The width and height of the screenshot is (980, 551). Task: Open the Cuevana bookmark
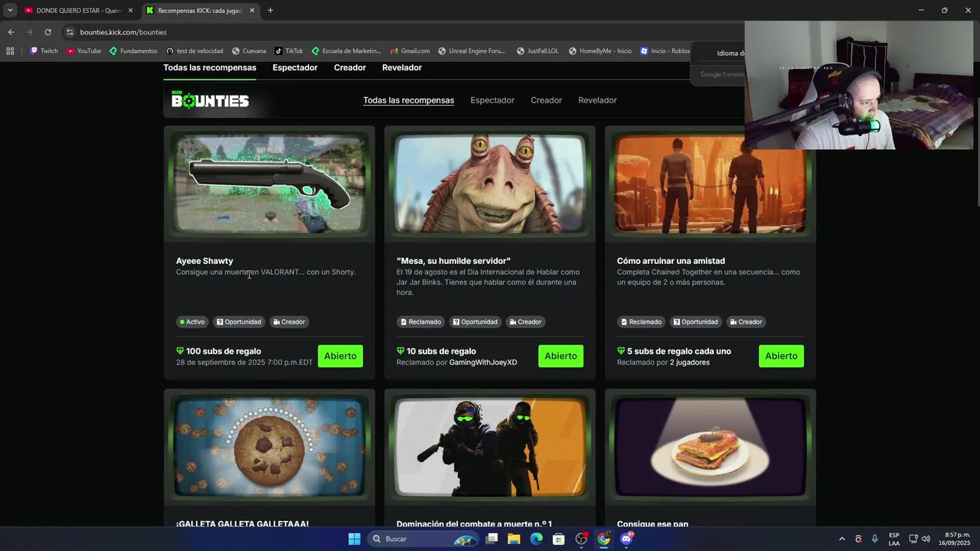pyautogui.click(x=249, y=51)
